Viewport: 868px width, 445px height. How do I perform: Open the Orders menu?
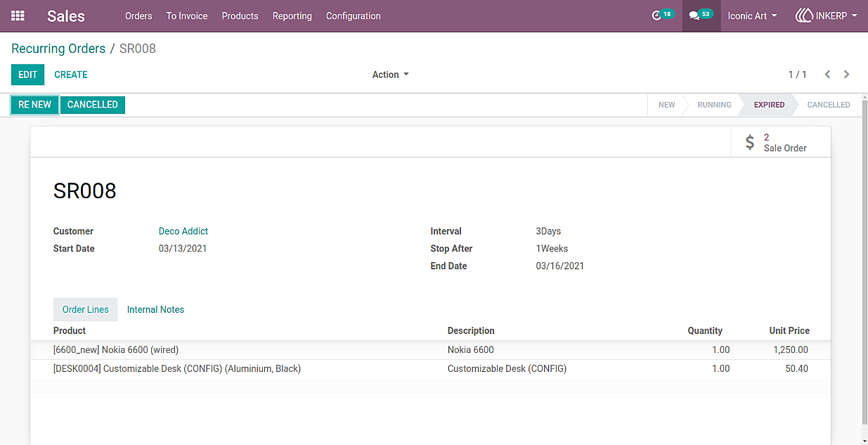[x=138, y=15]
